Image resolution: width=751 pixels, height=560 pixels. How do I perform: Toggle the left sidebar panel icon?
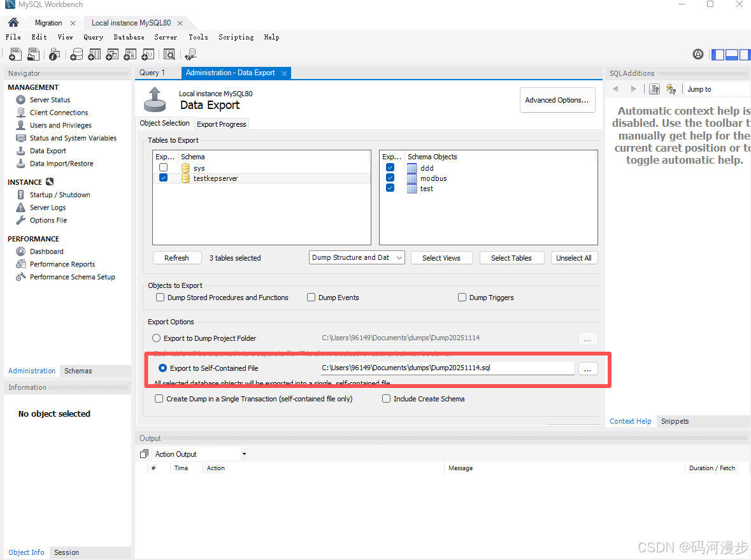coord(718,55)
